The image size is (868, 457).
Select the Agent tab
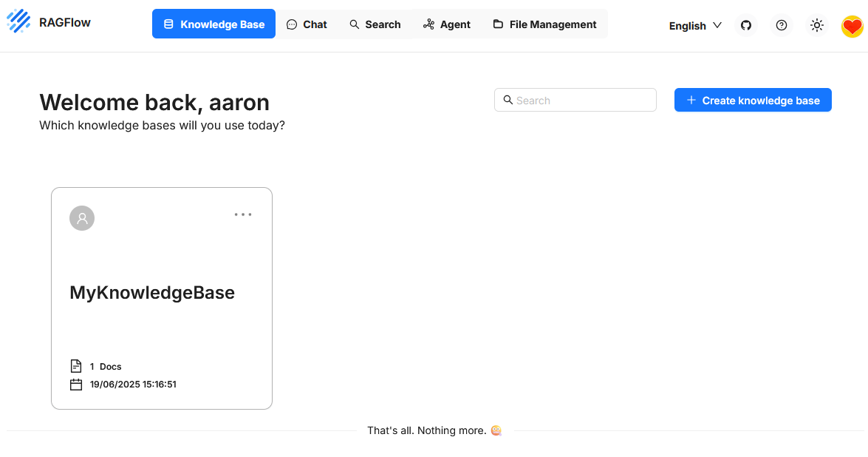coord(447,24)
